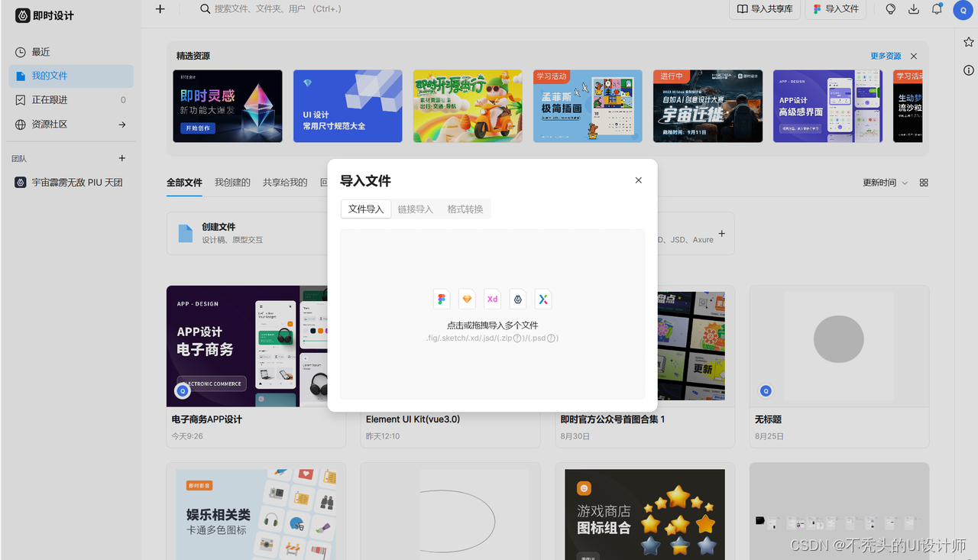Open the 无标题 file thumbnail

(x=839, y=346)
